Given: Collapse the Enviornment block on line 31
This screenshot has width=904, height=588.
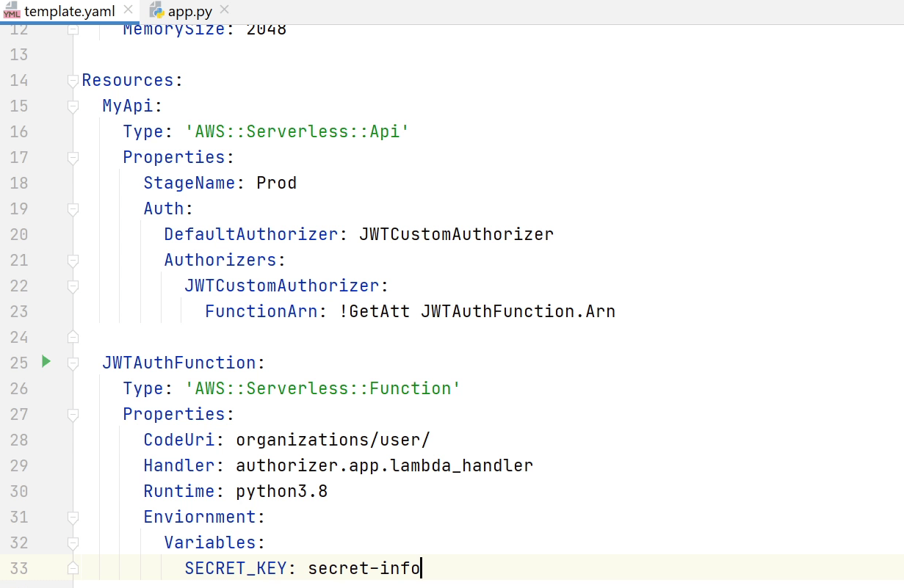Looking at the screenshot, I should (73, 517).
